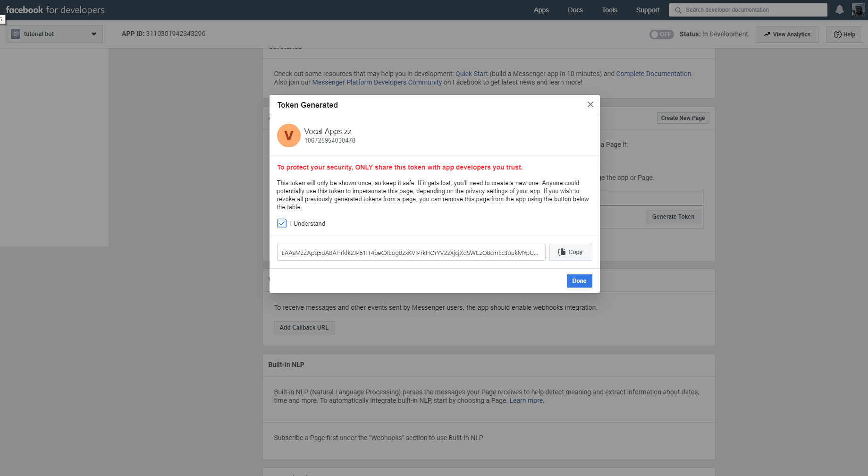Viewport: 868px width, 476px height.
Task: Close the Token Generated dialog
Action: [590, 104]
